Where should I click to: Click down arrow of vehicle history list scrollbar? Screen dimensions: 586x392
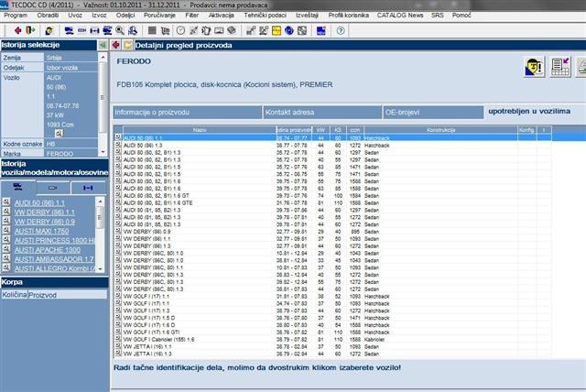coord(100,268)
